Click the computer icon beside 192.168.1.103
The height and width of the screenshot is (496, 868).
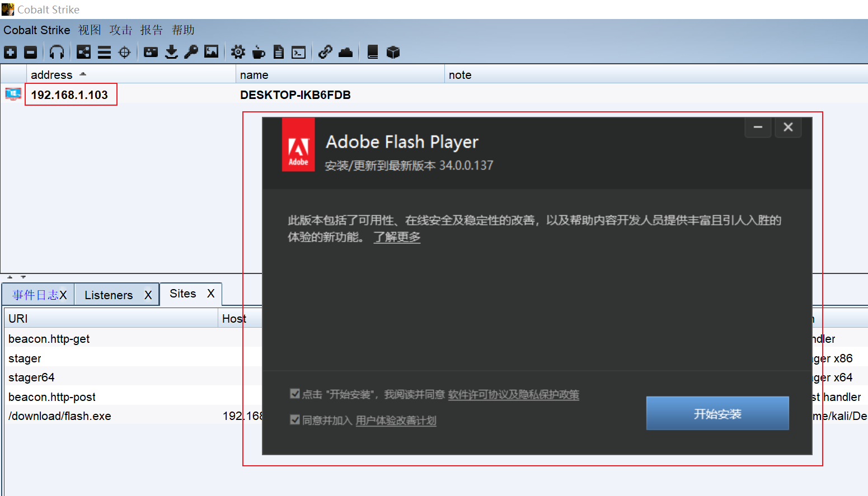[x=13, y=94]
